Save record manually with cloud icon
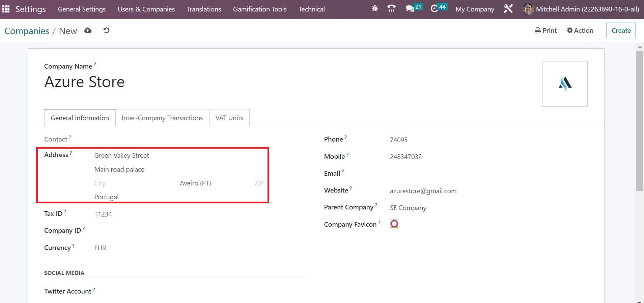The height and width of the screenshot is (303, 644). coord(88,30)
